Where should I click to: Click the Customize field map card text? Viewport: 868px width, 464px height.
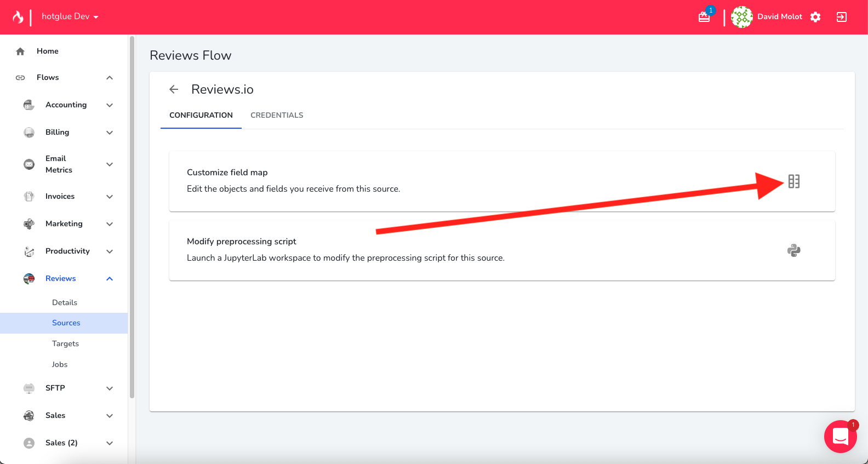pyautogui.click(x=227, y=172)
